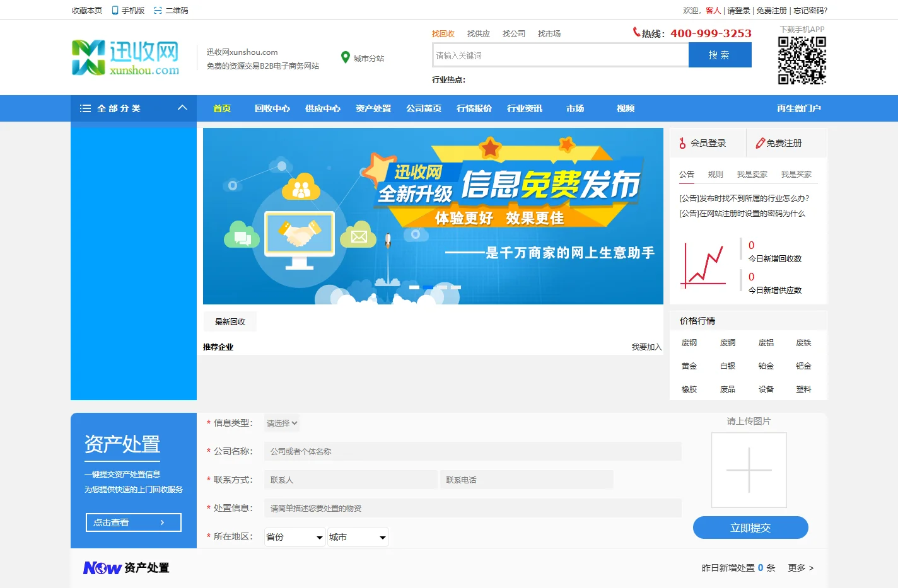
Task: Open the 市场 nav item
Action: click(x=575, y=108)
